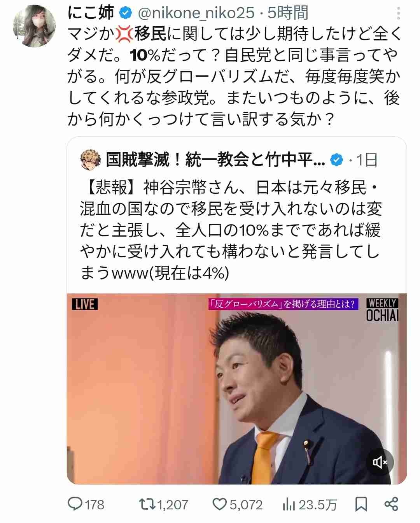This screenshot has width=420, height=523.
Task: Open the quoted account's anime avatar
Action: pyautogui.click(x=90, y=160)
